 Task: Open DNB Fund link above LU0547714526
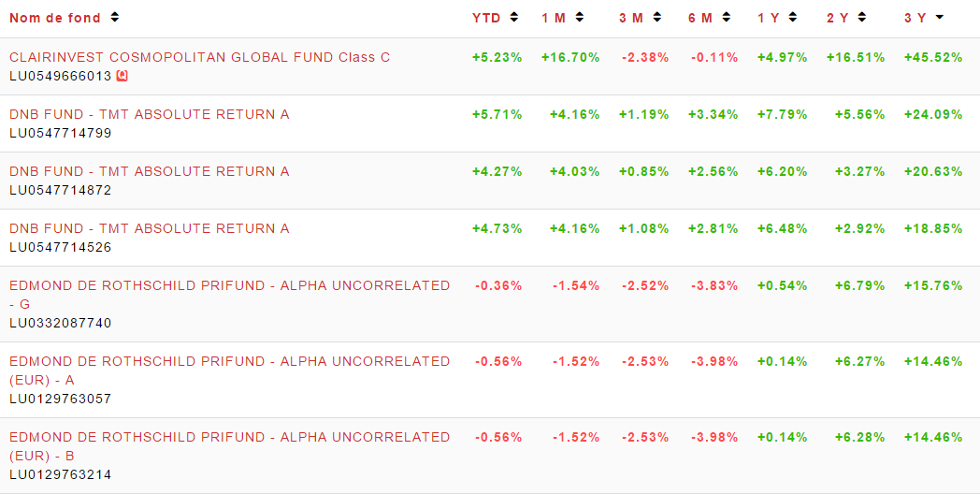[x=150, y=229]
